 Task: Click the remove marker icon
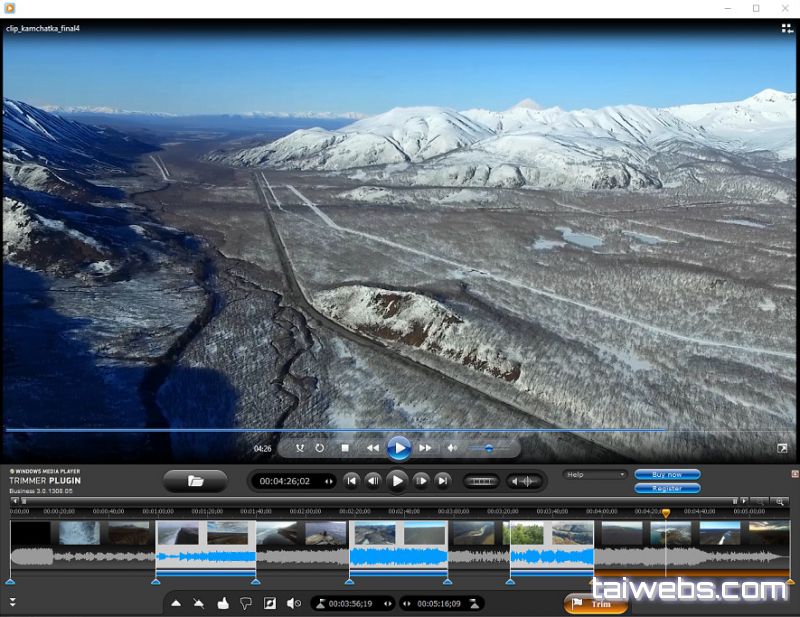click(x=199, y=603)
